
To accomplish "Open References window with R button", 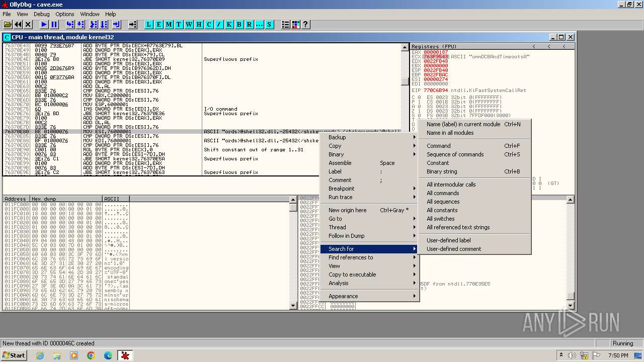I will 249,24.
